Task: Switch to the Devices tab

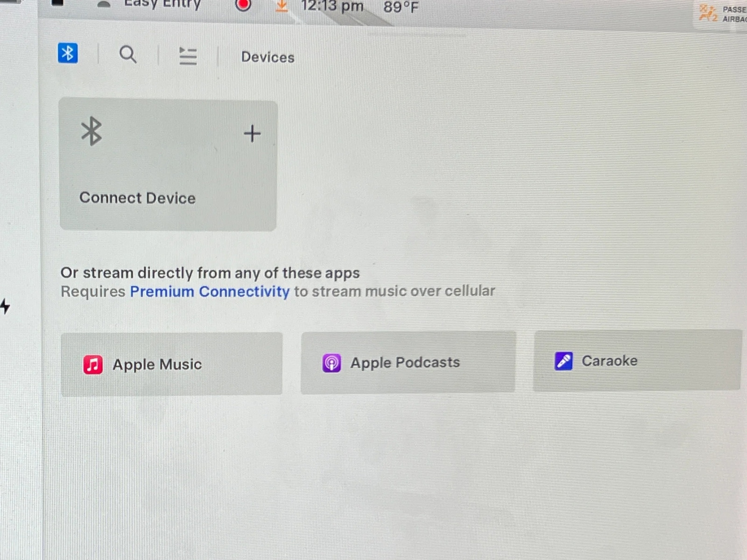Action: click(x=268, y=57)
